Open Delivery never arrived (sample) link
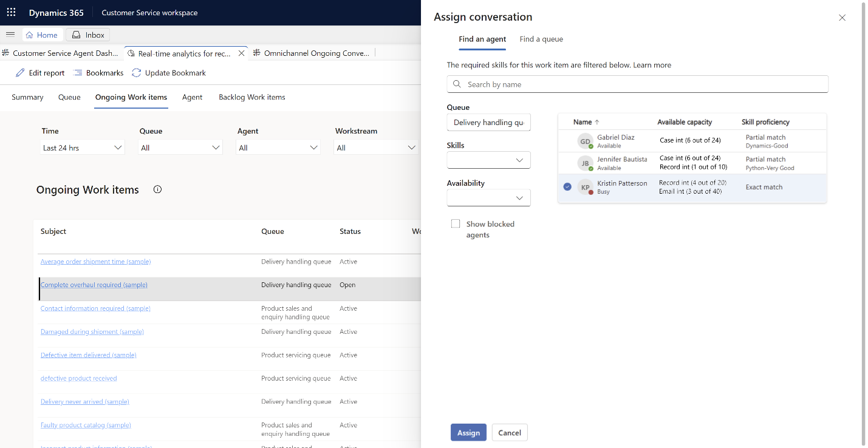Viewport: 868px width, 448px height. 85,401
